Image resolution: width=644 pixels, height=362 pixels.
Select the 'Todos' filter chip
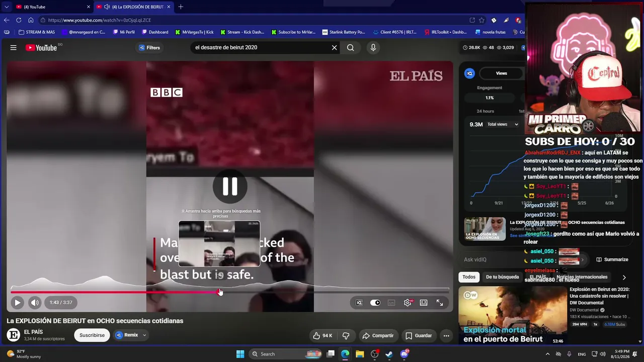(469, 277)
